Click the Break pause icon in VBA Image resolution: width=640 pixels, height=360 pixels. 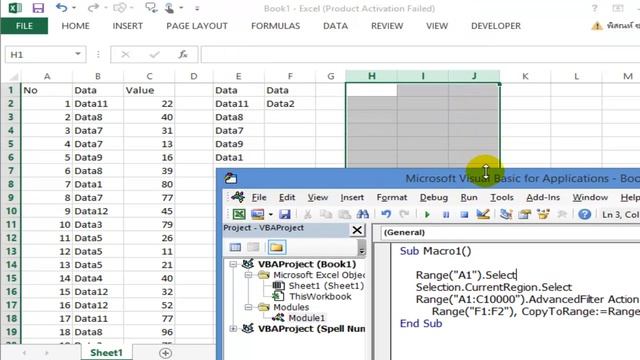[x=446, y=214]
